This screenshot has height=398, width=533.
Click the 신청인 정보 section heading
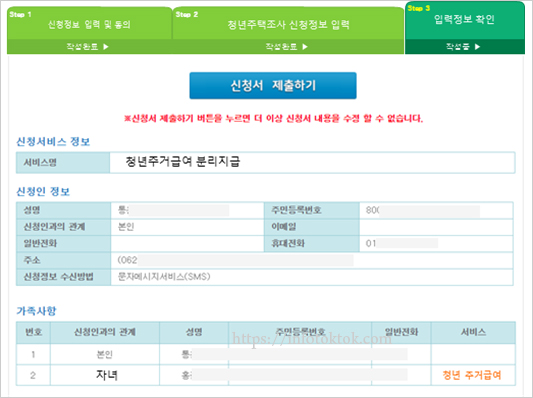(43, 191)
